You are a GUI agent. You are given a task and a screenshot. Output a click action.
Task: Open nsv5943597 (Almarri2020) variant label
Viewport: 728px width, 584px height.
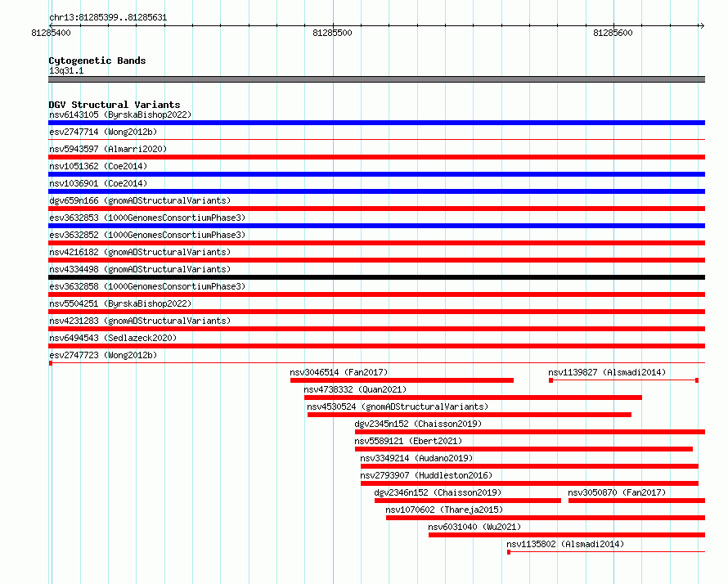click(x=108, y=149)
